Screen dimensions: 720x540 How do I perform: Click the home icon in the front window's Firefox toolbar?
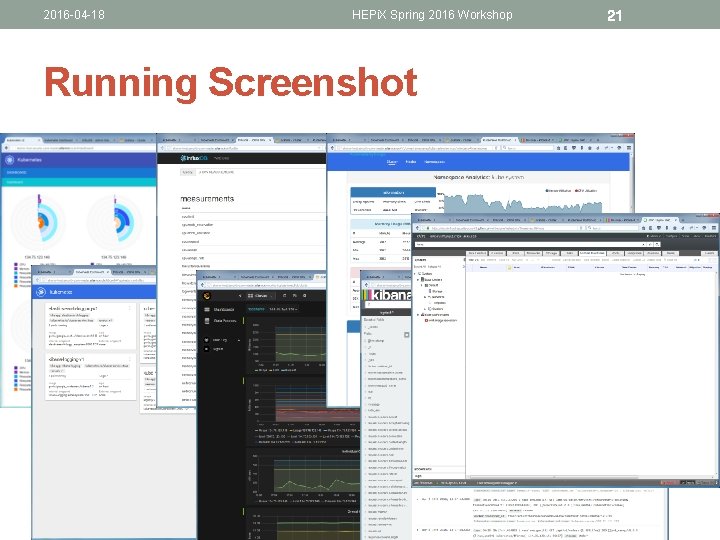click(x=675, y=228)
